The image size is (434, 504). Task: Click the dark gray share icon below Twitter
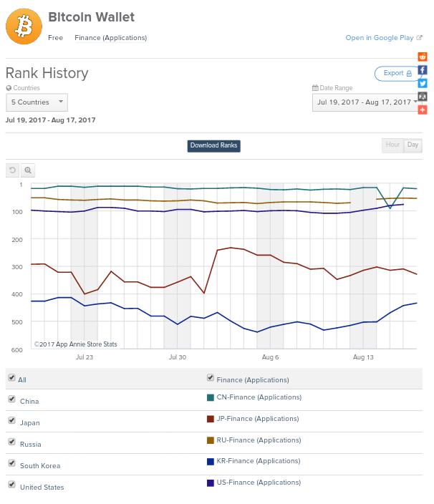click(423, 96)
